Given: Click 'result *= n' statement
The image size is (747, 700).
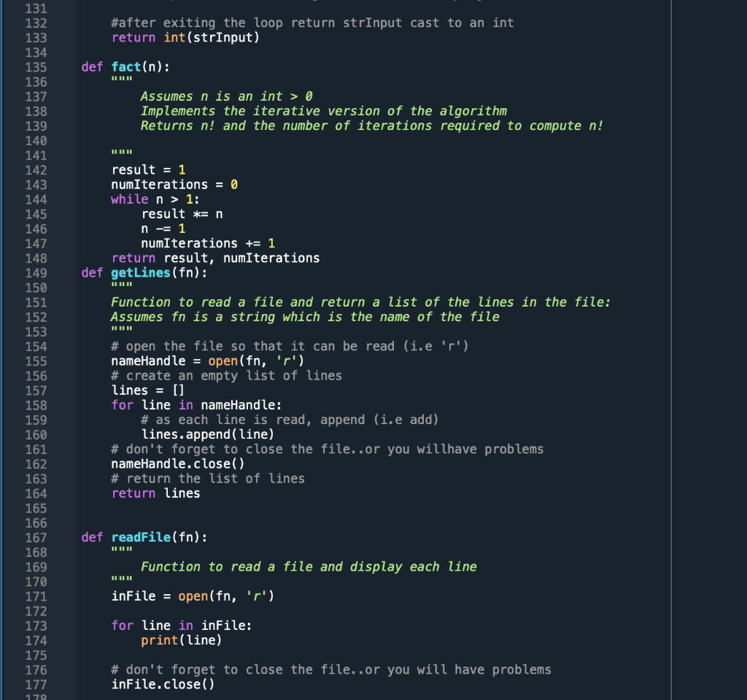Looking at the screenshot, I should 182,214.
